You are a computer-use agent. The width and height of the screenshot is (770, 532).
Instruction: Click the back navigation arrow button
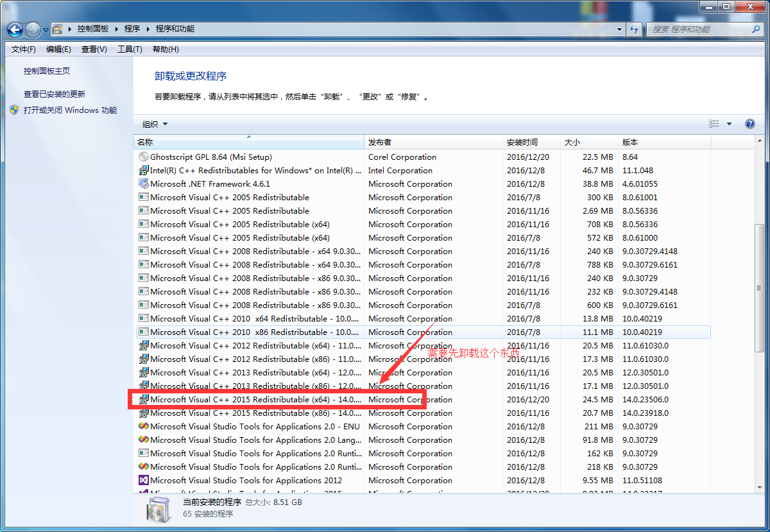tap(15, 30)
